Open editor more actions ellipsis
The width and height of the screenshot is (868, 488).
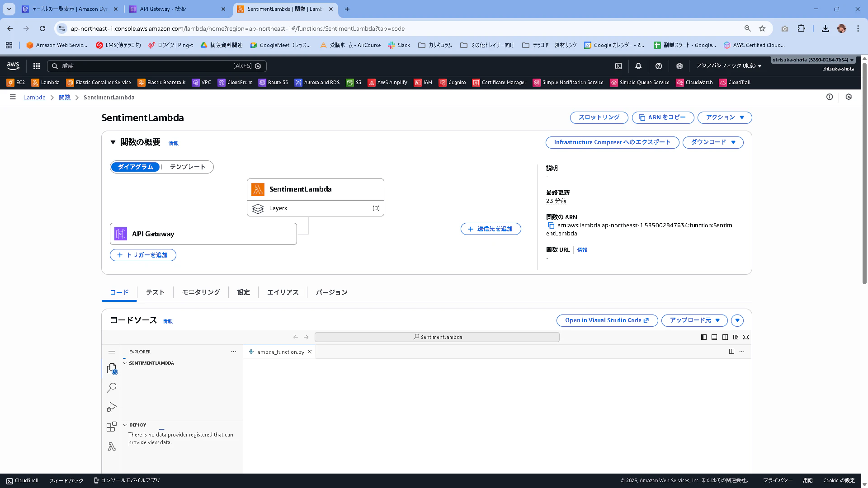(742, 352)
